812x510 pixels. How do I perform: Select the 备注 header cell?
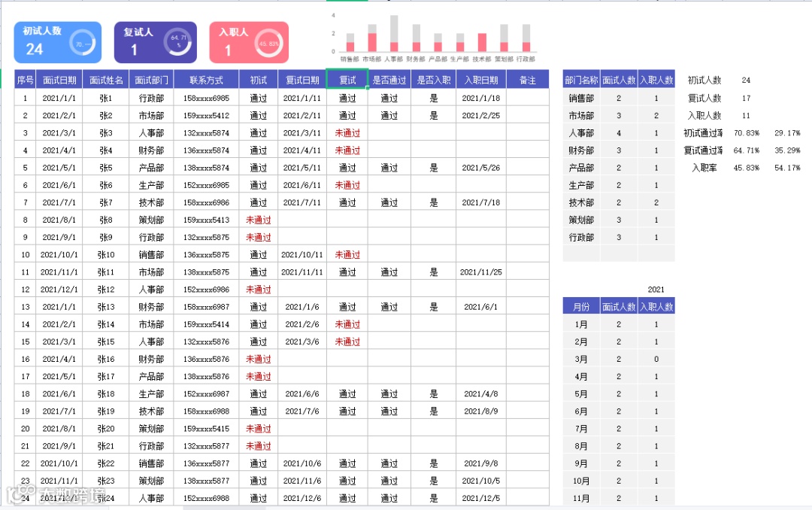[x=528, y=80]
